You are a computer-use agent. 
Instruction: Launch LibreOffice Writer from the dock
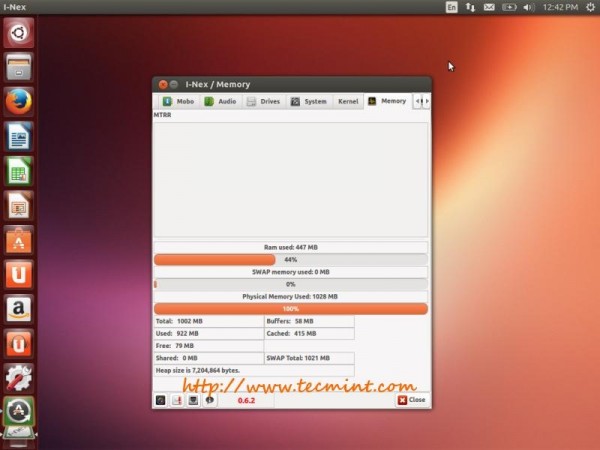[x=19, y=136]
